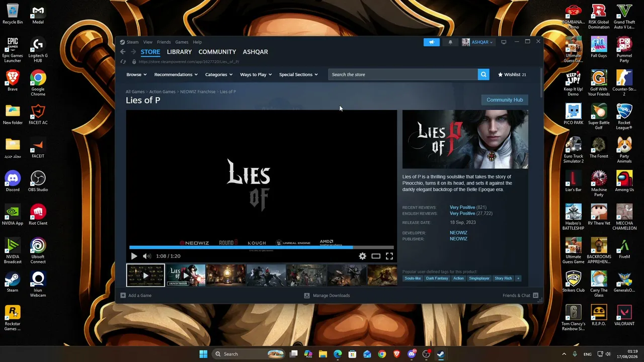Click the Steam forward navigation arrow
Screen dimensions: 644x362
tap(133, 52)
